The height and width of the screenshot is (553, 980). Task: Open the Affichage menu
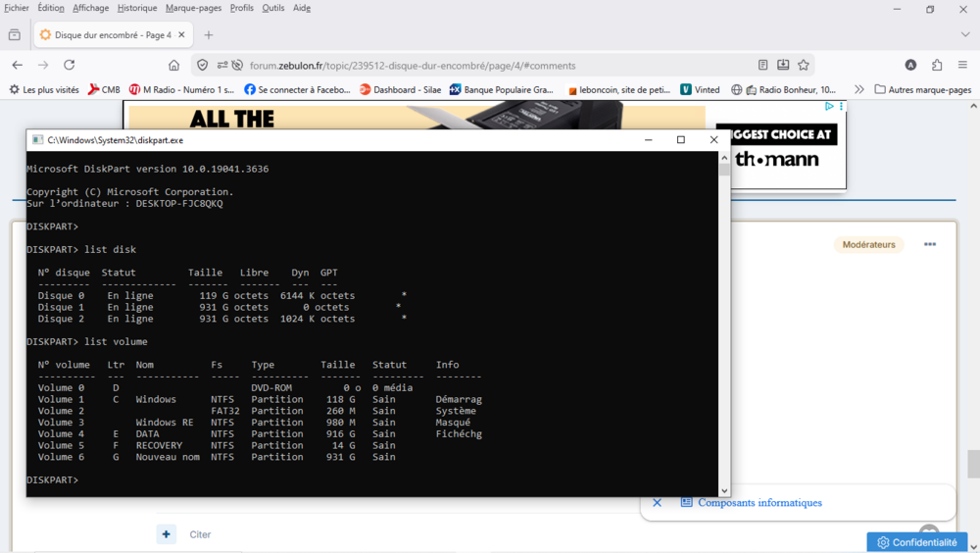(x=90, y=8)
